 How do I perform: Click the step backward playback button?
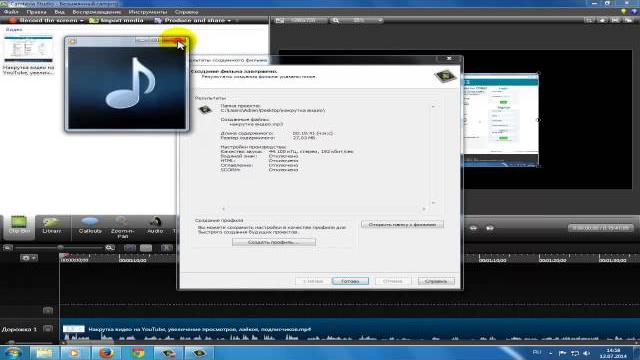coord(473,228)
